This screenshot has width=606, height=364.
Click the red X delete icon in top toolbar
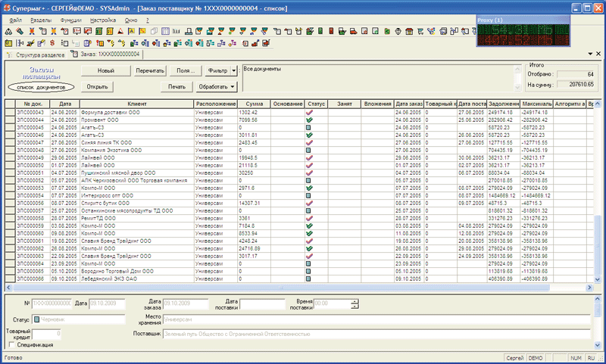[x=31, y=31]
